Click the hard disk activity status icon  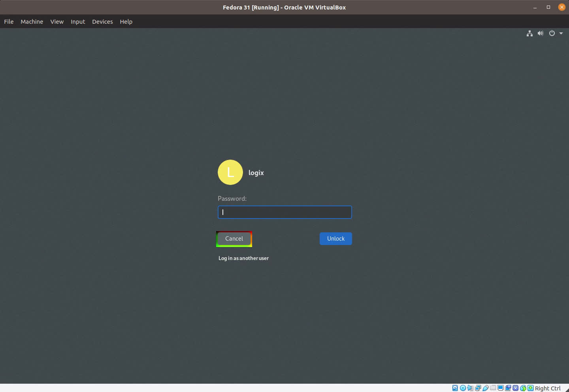point(455,388)
